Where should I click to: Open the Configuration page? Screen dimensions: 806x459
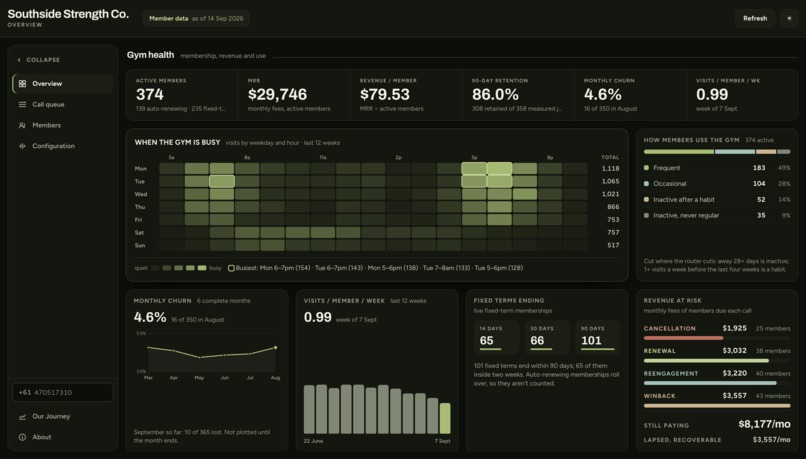click(x=63, y=146)
